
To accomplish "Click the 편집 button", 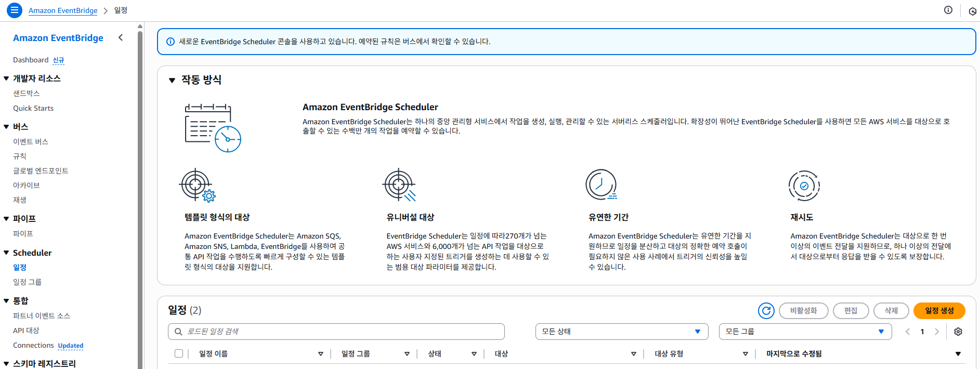I will (x=851, y=311).
